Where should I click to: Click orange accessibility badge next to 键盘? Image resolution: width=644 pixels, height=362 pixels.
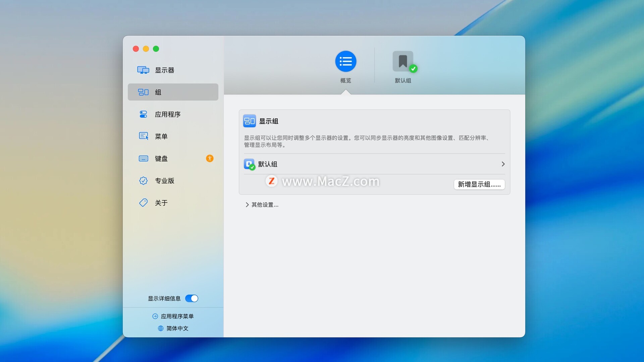point(210,159)
